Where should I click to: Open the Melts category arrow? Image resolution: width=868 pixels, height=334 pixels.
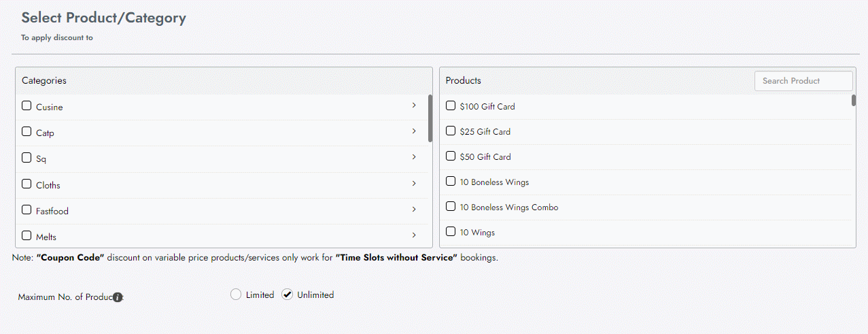(414, 235)
